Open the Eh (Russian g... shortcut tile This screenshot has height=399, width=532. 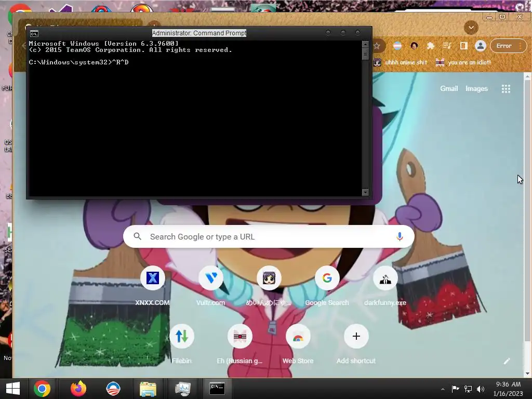coord(240,336)
